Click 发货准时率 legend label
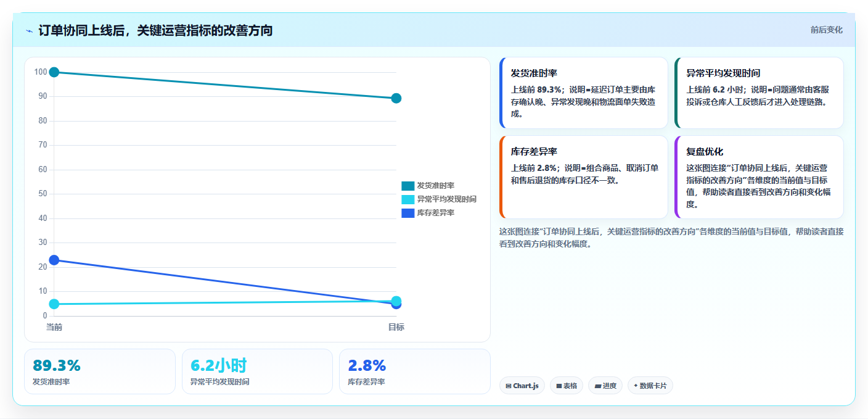This screenshot has width=868, height=419. click(x=436, y=186)
